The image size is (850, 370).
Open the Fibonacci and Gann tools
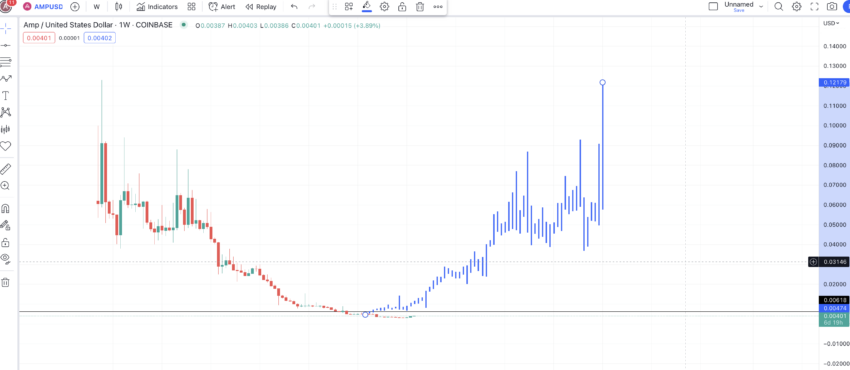tap(5, 61)
